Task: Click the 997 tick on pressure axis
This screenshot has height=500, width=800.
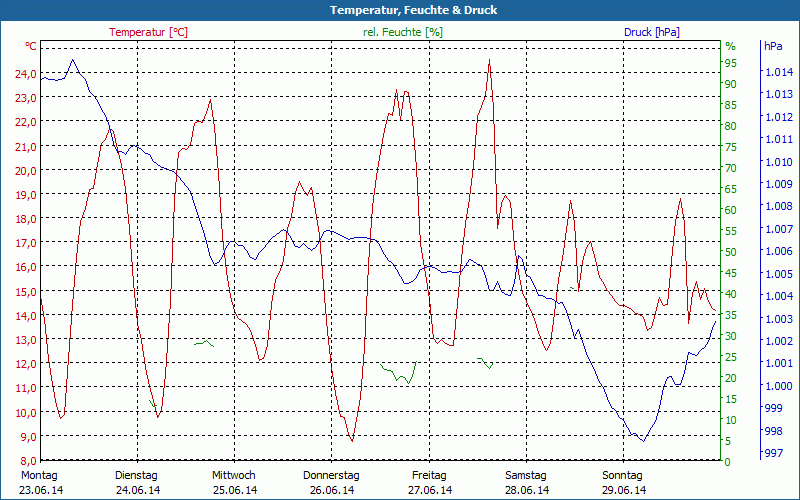Action: (773, 454)
